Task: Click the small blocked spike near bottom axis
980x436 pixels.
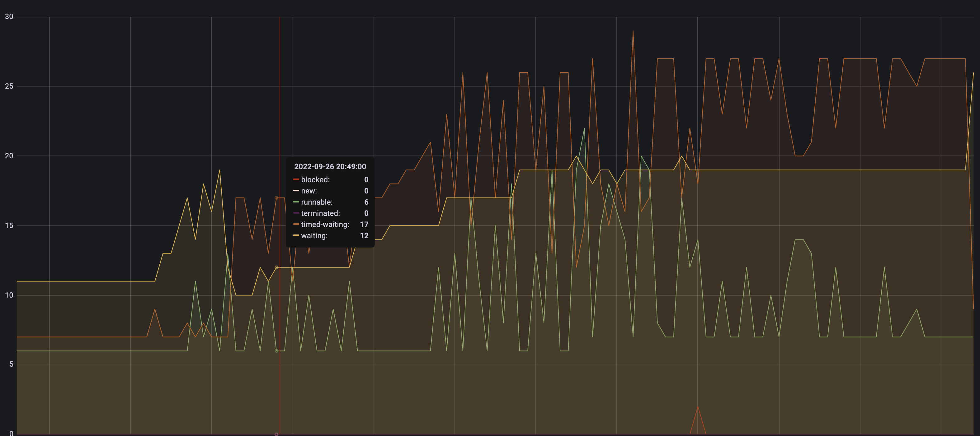Action: tap(698, 407)
